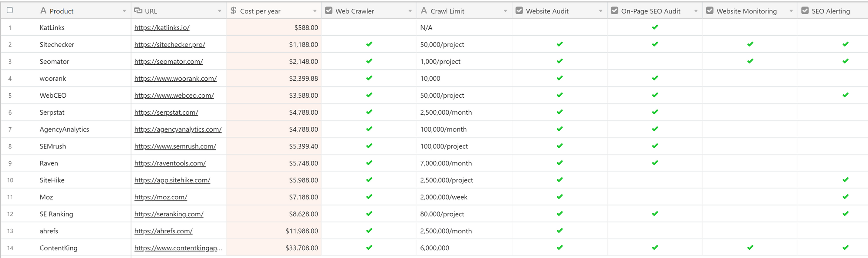Toggle Website Monitoring check for ContentKing

click(750, 248)
